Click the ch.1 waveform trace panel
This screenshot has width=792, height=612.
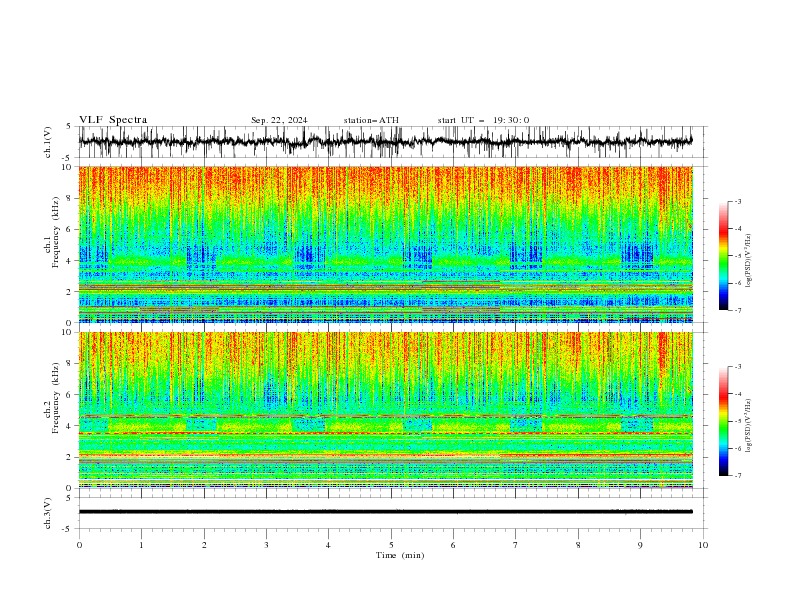tap(391, 142)
